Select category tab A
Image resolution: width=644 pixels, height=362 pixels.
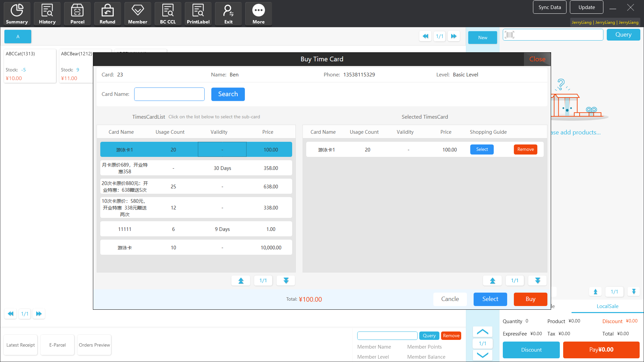tap(18, 37)
